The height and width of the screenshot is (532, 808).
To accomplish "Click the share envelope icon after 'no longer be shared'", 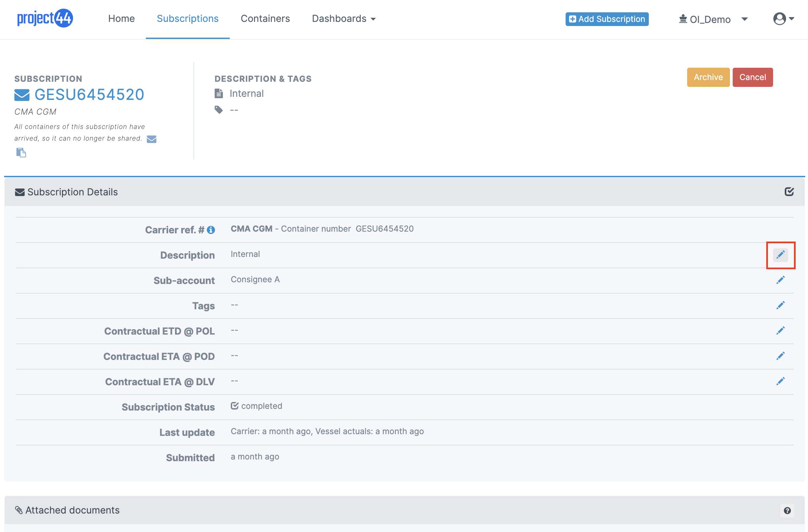I will coord(152,139).
